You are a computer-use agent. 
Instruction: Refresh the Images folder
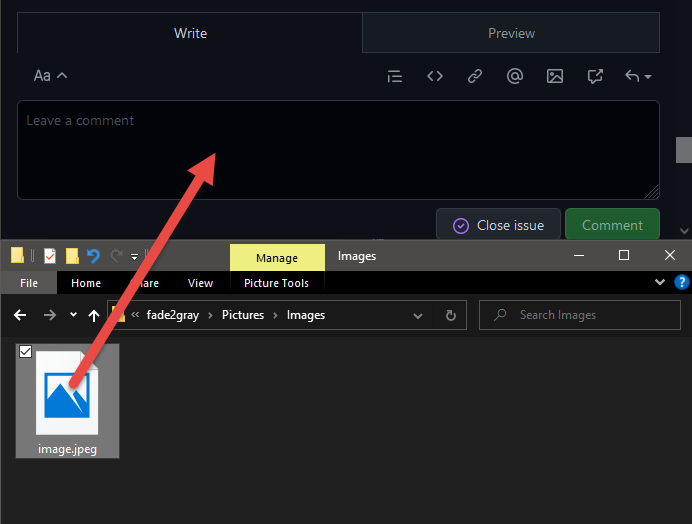[x=450, y=315]
